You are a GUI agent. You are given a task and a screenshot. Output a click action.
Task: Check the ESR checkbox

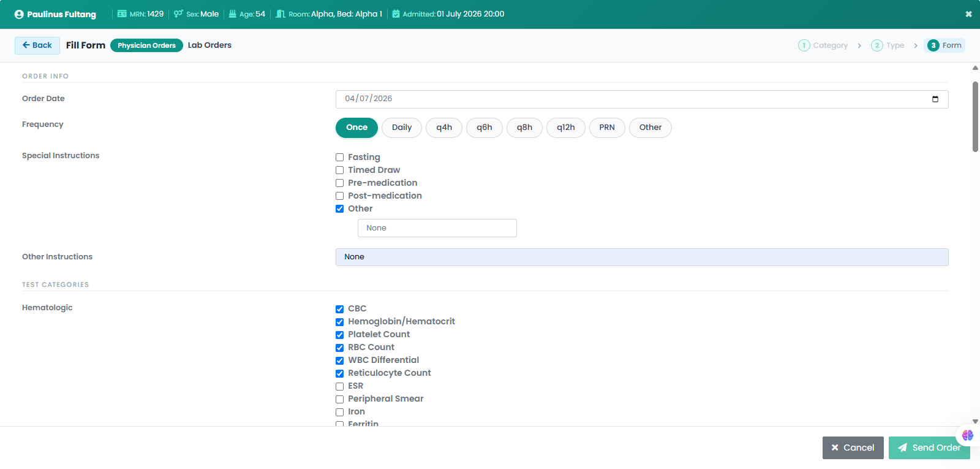coord(339,386)
